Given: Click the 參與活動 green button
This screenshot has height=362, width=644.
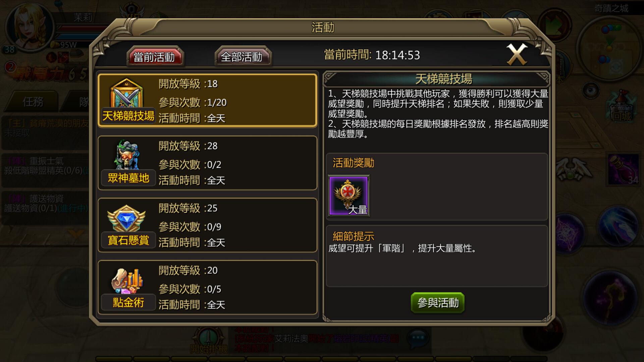Looking at the screenshot, I should [x=438, y=303].
